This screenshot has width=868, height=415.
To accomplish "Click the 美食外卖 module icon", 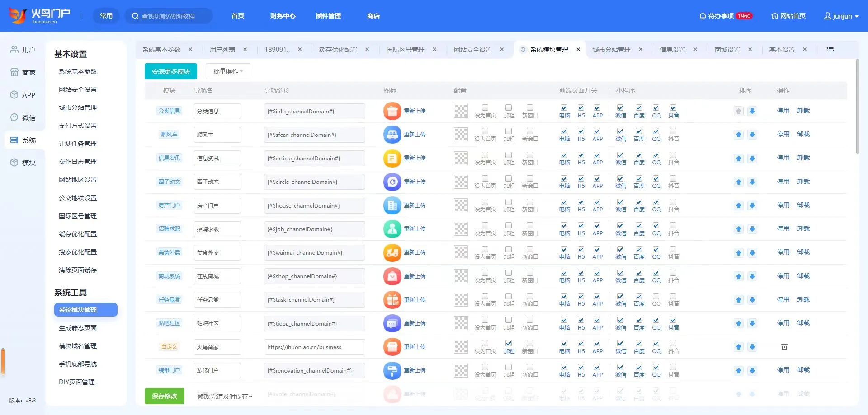I will click(392, 252).
